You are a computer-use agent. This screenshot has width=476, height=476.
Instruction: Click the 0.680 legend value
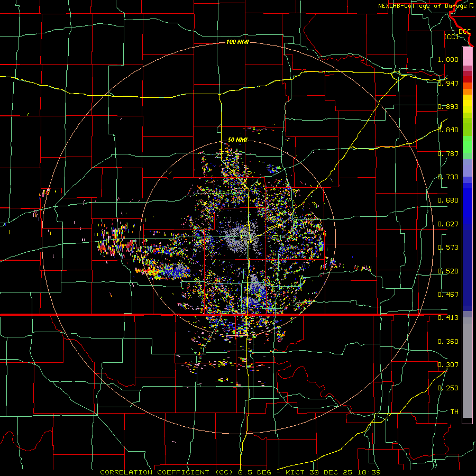click(448, 200)
